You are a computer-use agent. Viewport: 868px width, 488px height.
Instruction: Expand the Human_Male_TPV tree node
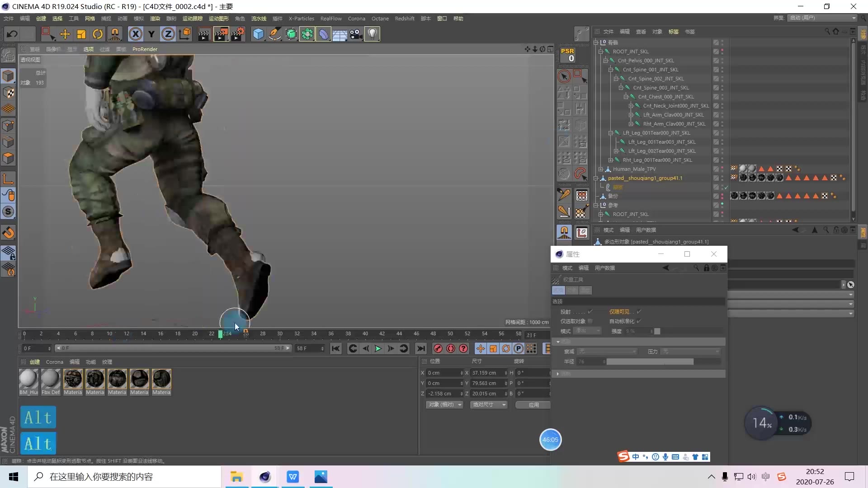(x=601, y=169)
